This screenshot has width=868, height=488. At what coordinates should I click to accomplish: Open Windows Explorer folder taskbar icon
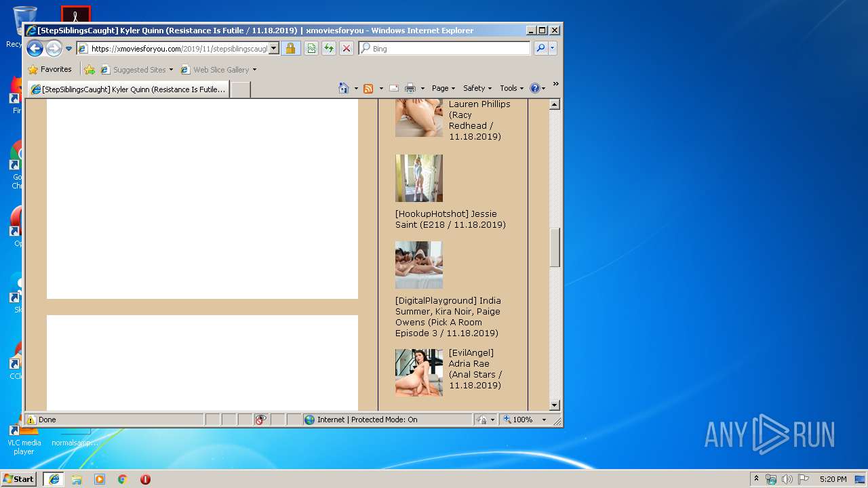[x=77, y=479]
